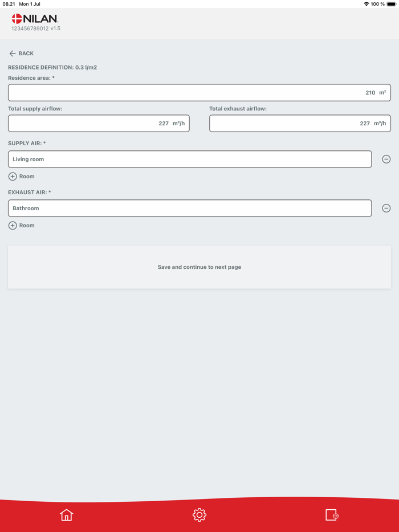This screenshot has width=399, height=532.
Task: Click inside the Residence area input field
Action: [199, 92]
